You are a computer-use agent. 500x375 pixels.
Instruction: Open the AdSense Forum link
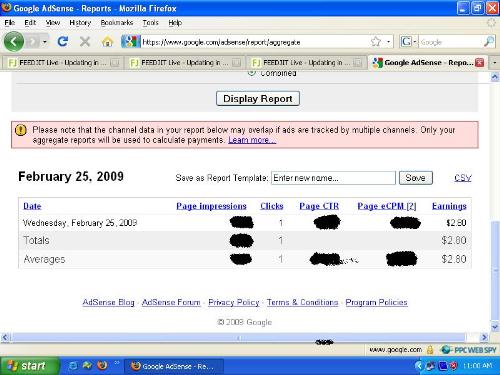tap(171, 302)
